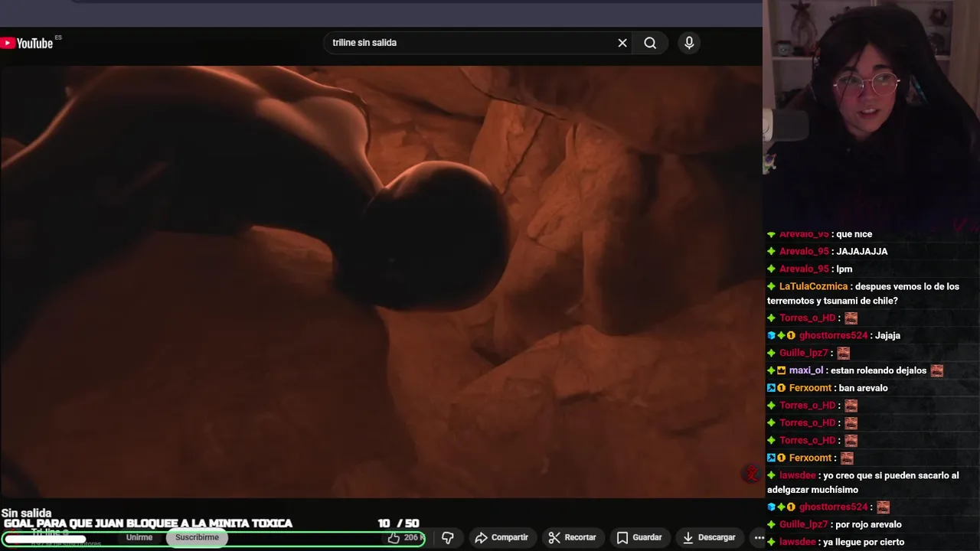Start voice search with the microphone

(x=689, y=43)
